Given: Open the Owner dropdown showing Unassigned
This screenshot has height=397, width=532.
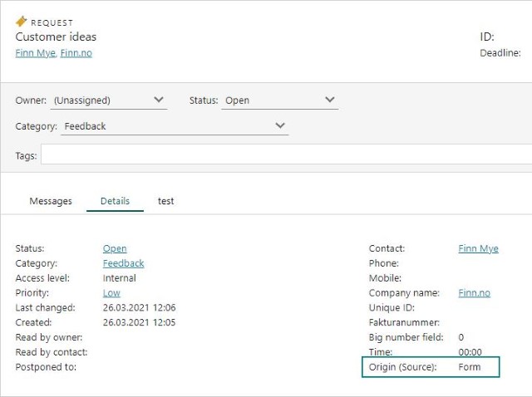Looking at the screenshot, I should (109, 100).
